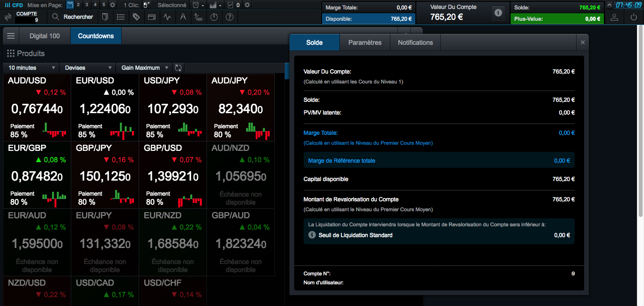Toggle the 1 Clic trading mouse icon
The image size is (644, 306).
146,5
